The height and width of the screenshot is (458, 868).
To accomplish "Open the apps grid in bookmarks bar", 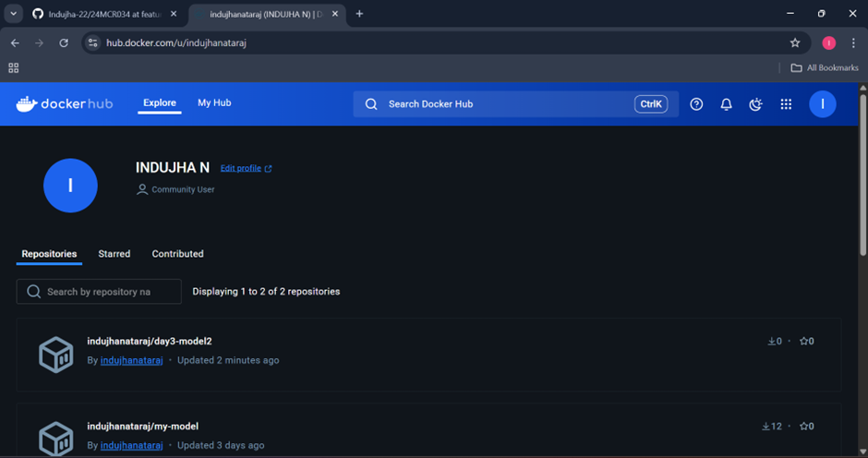I will point(14,67).
